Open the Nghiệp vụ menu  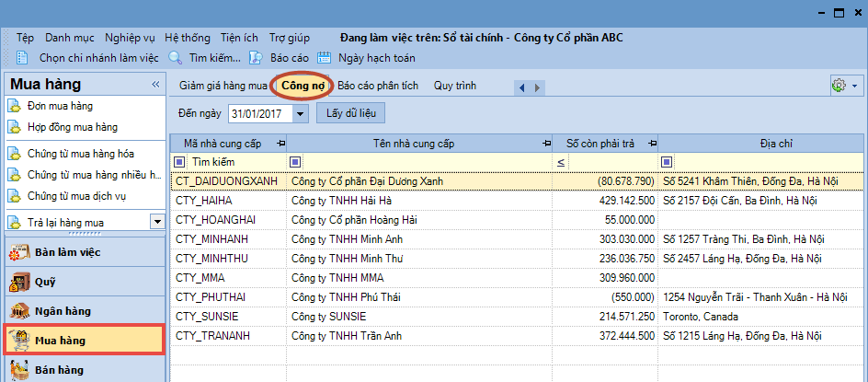(x=131, y=39)
